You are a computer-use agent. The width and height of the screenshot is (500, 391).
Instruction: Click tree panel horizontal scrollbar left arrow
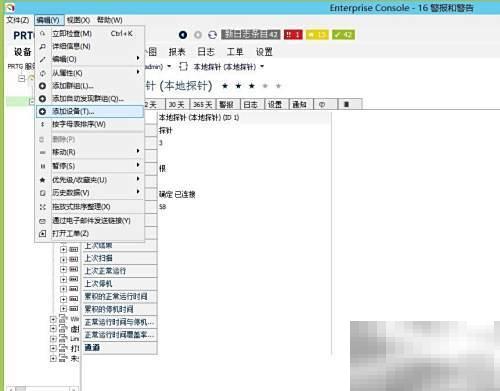pyautogui.click(x=10, y=389)
